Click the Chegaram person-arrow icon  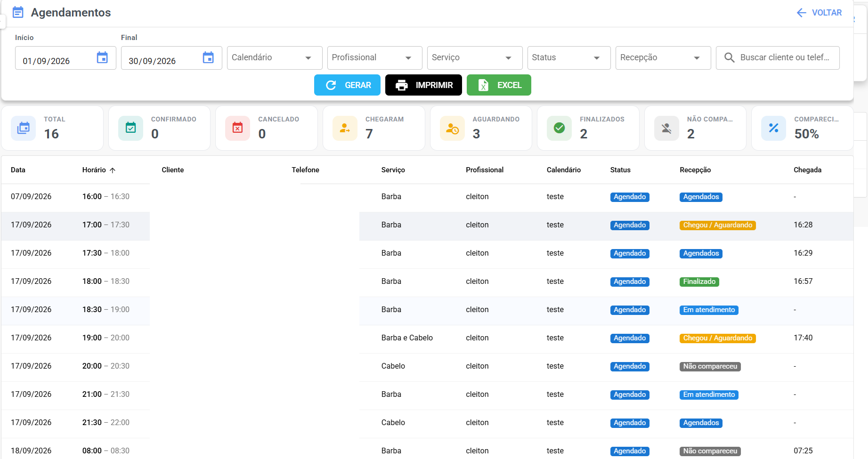pos(345,128)
